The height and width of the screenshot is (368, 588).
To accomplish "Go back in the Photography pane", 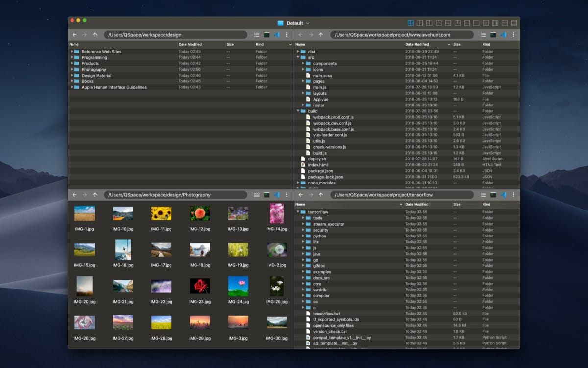I will coord(74,195).
